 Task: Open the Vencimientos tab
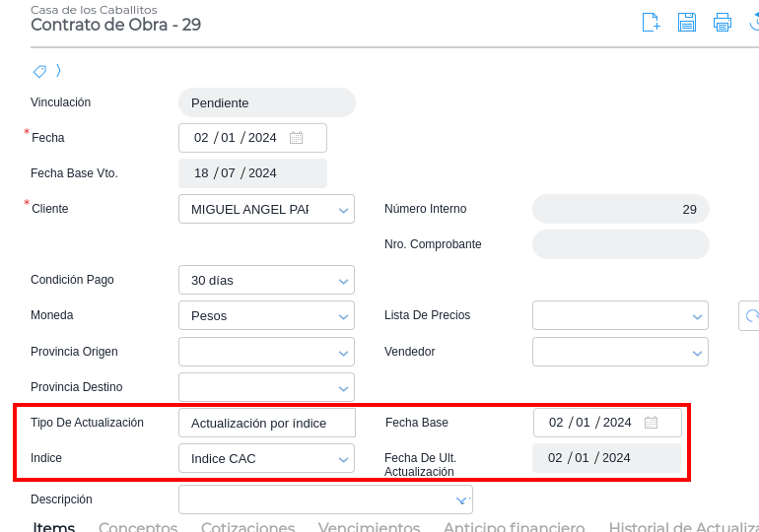[369, 527]
